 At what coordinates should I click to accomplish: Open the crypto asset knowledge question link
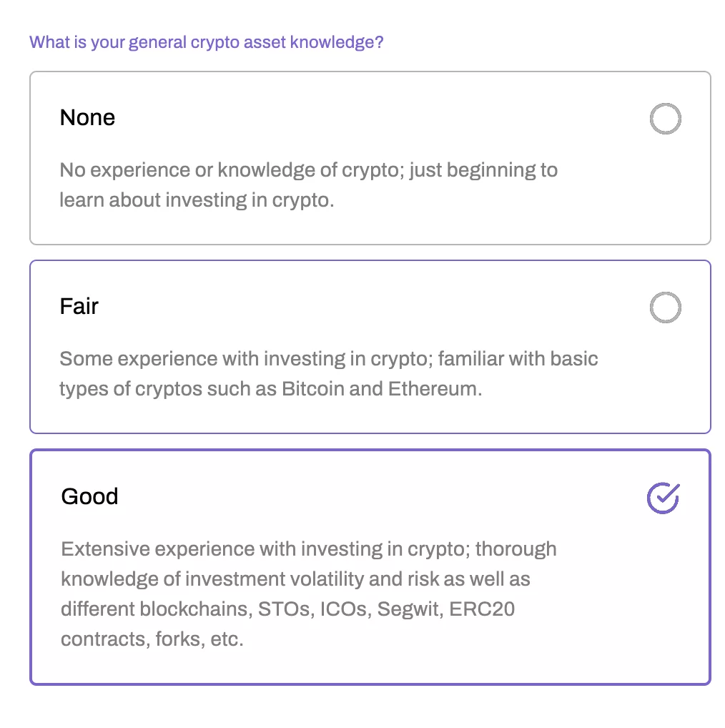click(207, 42)
